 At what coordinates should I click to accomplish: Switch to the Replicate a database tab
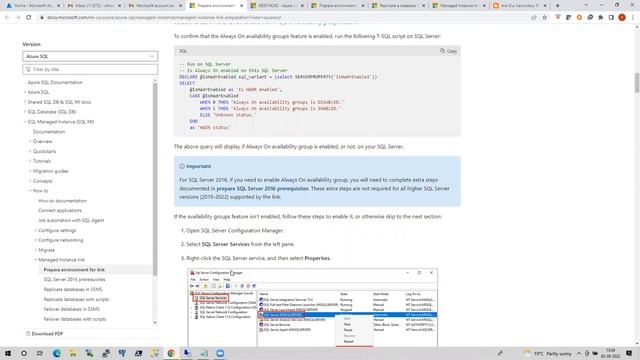coord(398,6)
